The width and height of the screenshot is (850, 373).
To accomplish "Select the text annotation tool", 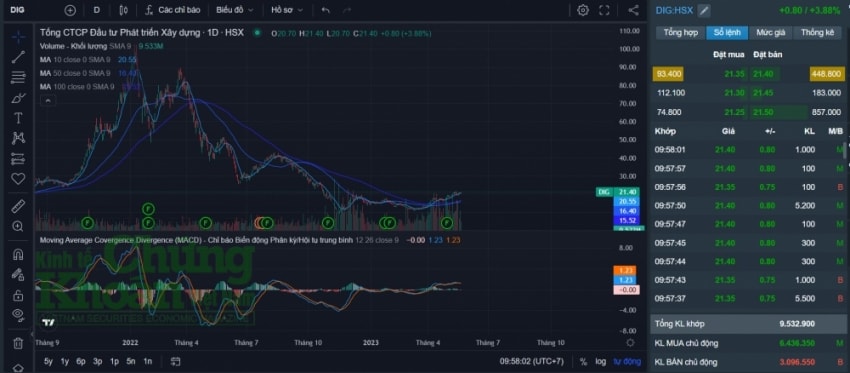I will pyautogui.click(x=18, y=118).
